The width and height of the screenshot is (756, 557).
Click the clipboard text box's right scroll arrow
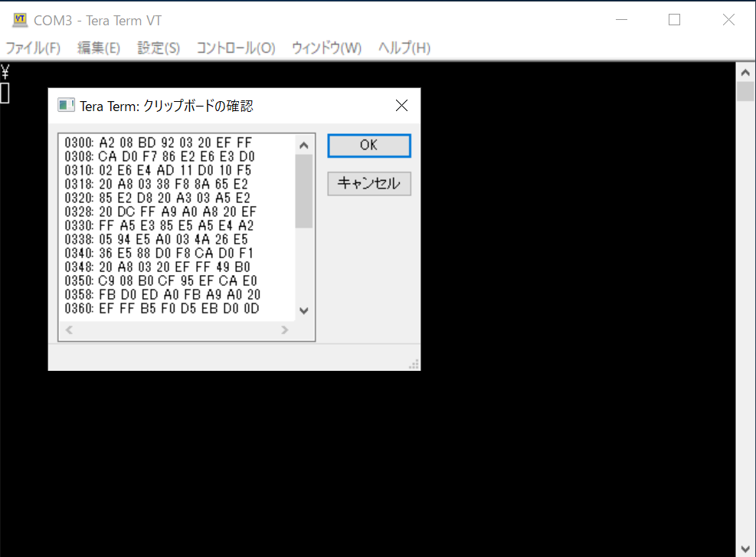click(x=285, y=330)
